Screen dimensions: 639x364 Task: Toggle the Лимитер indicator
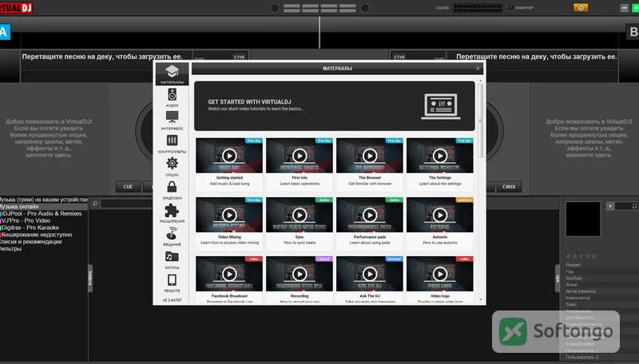click(x=522, y=8)
